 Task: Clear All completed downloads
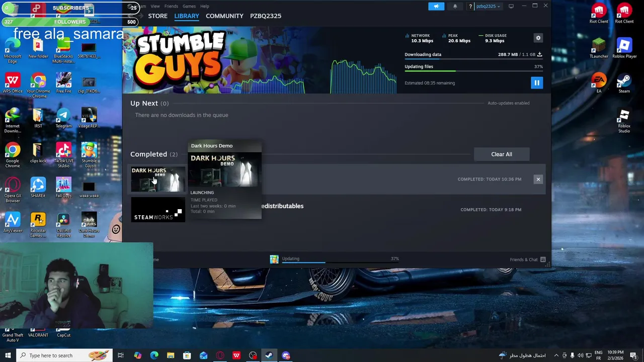coord(502,154)
